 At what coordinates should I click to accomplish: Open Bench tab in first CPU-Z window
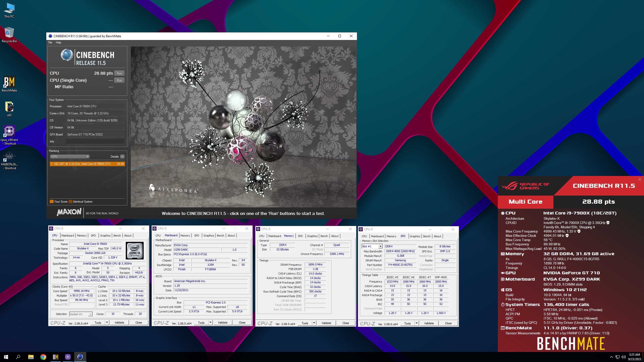tap(117, 236)
